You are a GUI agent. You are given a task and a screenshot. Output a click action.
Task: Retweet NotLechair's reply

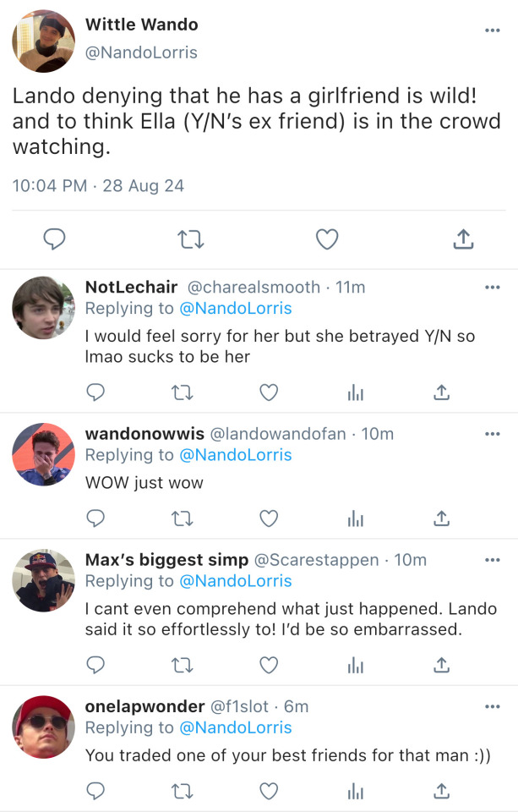coord(183,392)
